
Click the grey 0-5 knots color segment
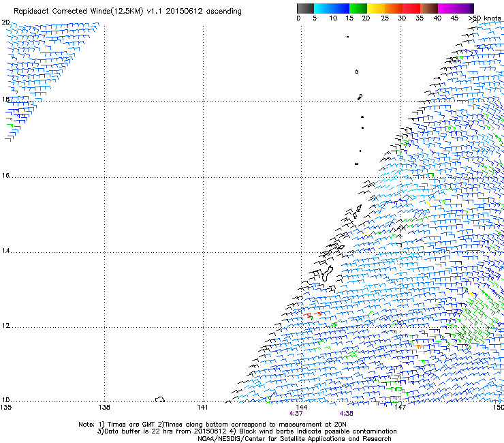pyautogui.click(x=305, y=8)
